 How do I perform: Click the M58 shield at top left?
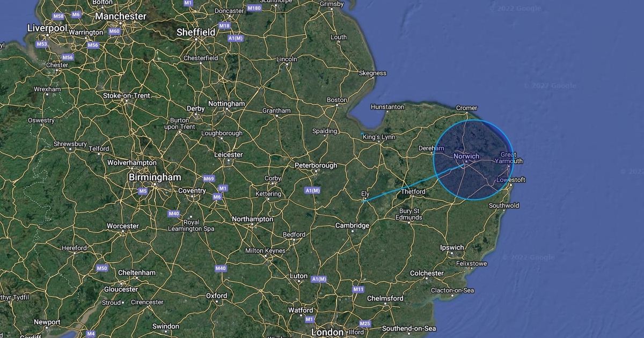pos(59,16)
